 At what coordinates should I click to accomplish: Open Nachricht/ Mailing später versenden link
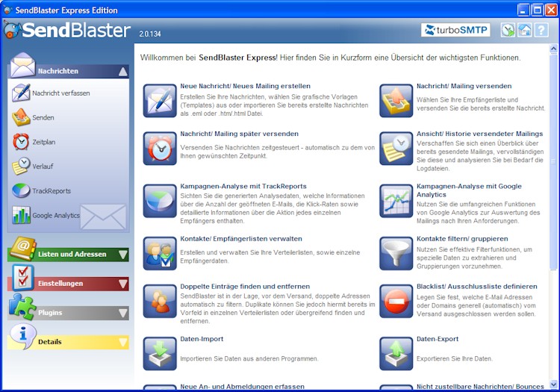point(239,134)
